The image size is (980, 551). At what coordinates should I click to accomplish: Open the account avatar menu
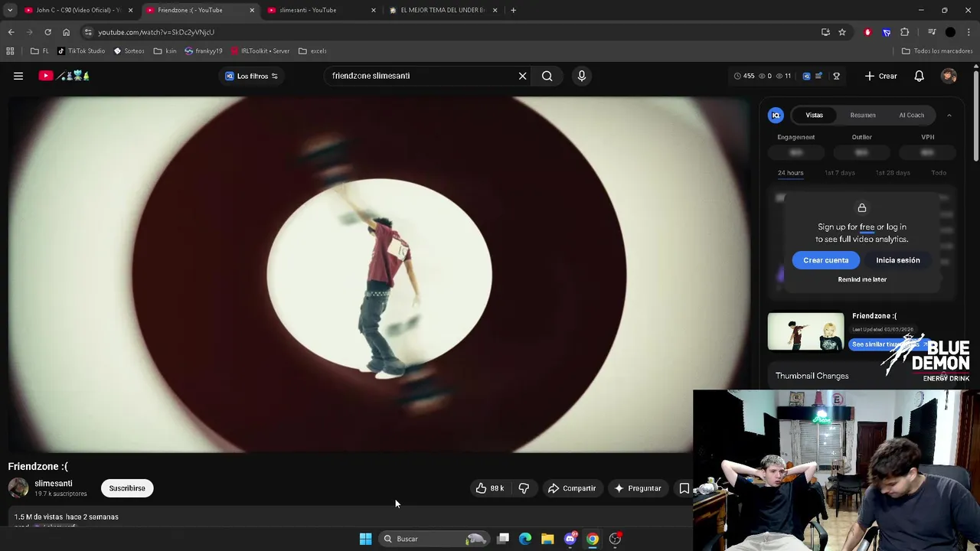click(x=949, y=76)
